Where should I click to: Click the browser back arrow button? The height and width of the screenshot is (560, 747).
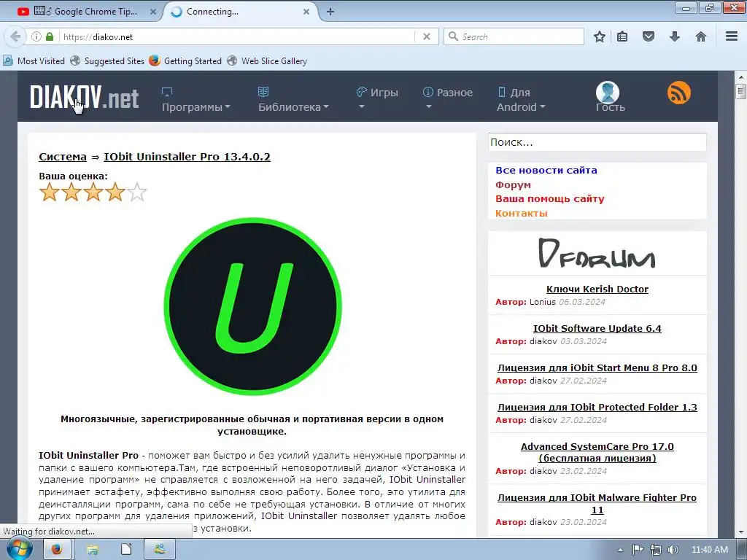coord(15,36)
